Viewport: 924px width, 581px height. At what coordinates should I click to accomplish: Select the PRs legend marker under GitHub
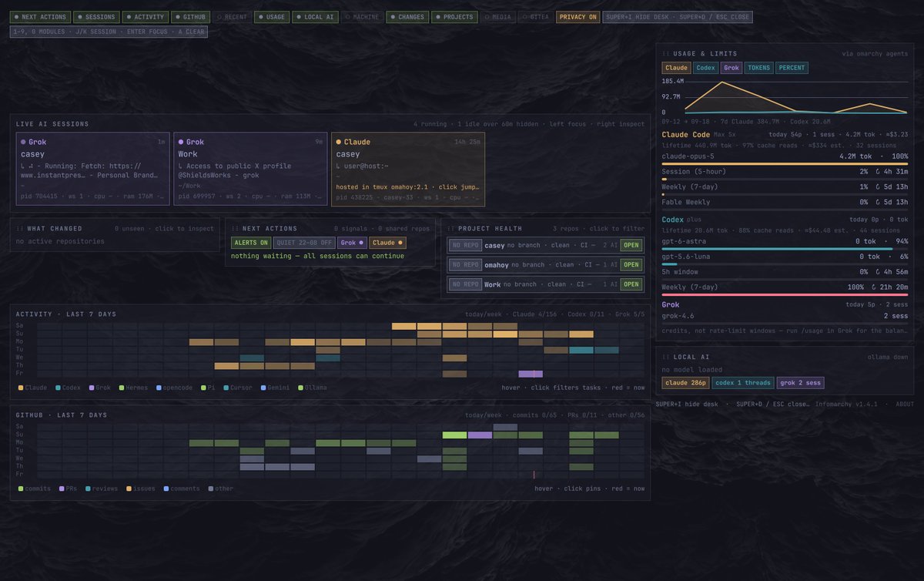(x=62, y=489)
